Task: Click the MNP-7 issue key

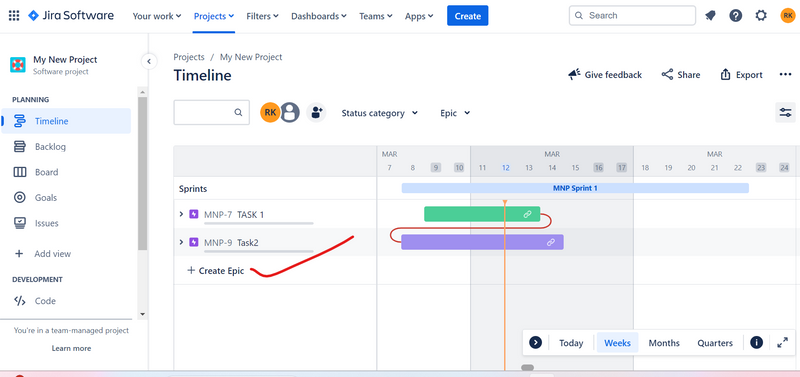Action: click(218, 214)
